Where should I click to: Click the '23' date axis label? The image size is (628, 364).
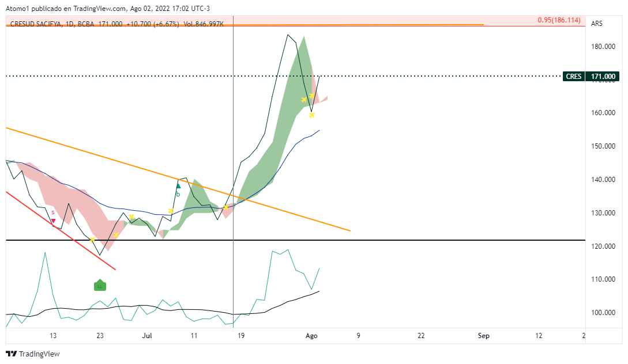click(x=100, y=336)
